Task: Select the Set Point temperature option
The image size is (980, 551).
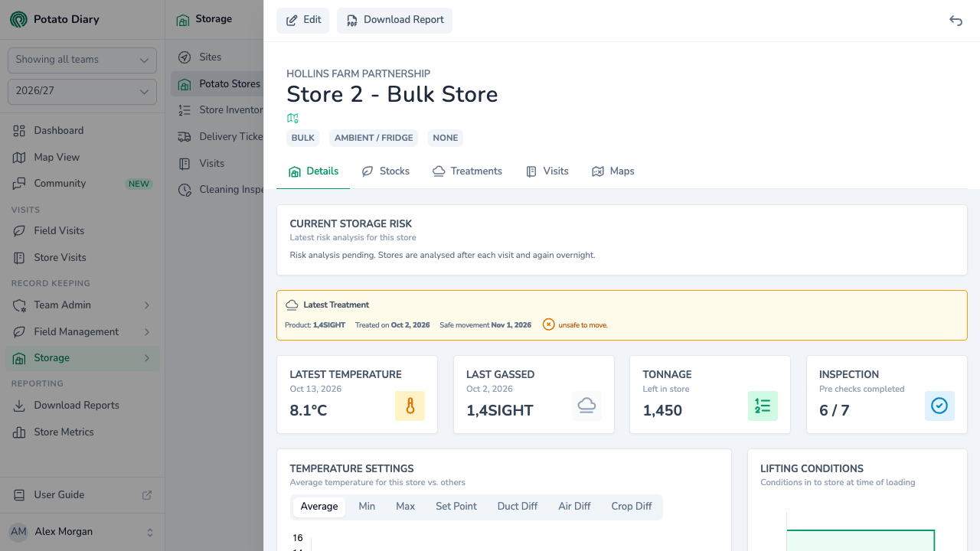Action: [456, 507]
